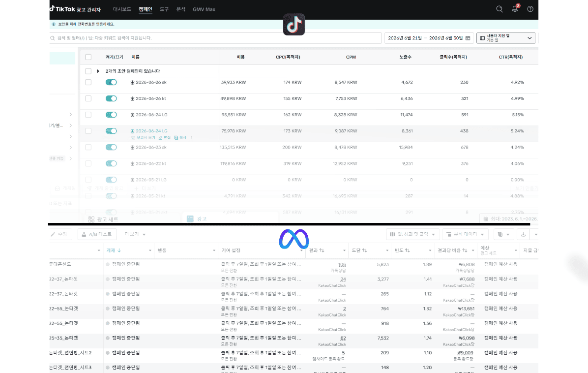Image resolution: width=588 pixels, height=373 pixels.
Task: Click the Meta cost value ₩13,651
Action: (466, 309)
